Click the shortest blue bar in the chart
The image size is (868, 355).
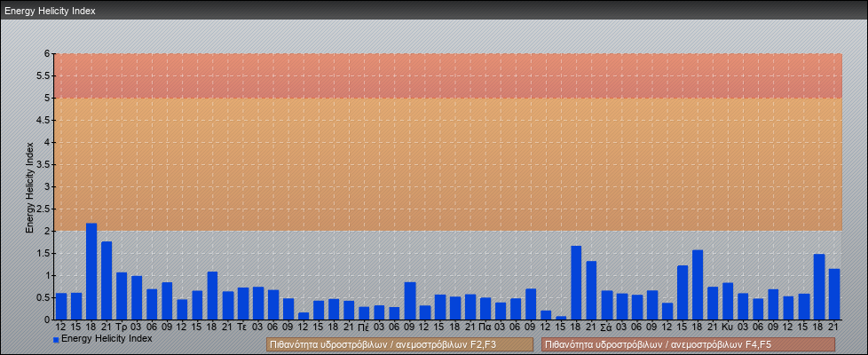point(561,317)
